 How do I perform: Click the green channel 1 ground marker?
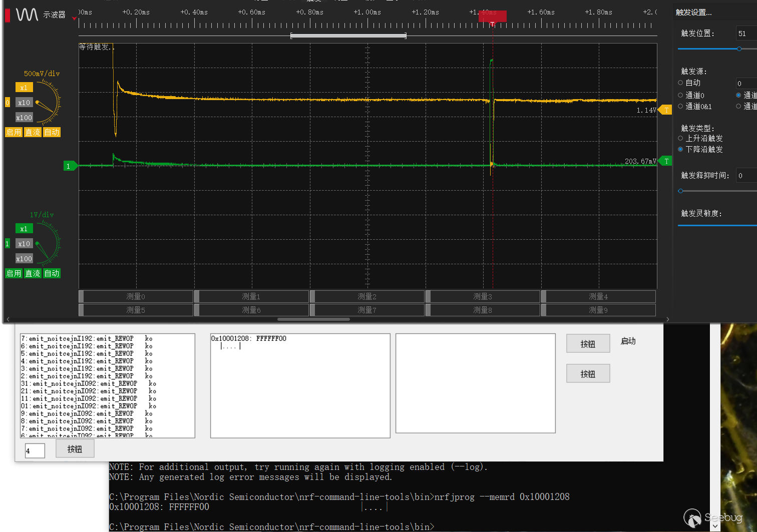coord(70,166)
